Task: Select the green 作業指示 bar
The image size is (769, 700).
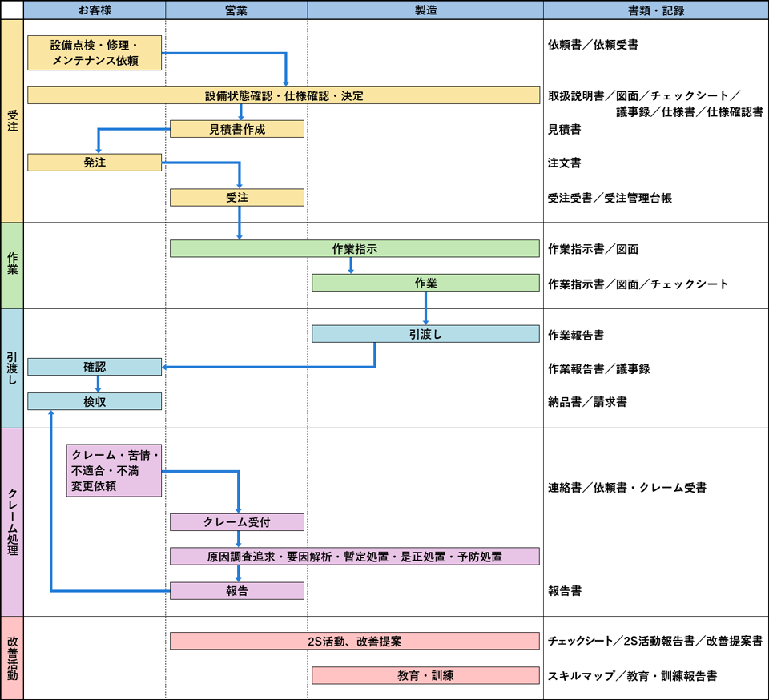Action: (x=354, y=249)
